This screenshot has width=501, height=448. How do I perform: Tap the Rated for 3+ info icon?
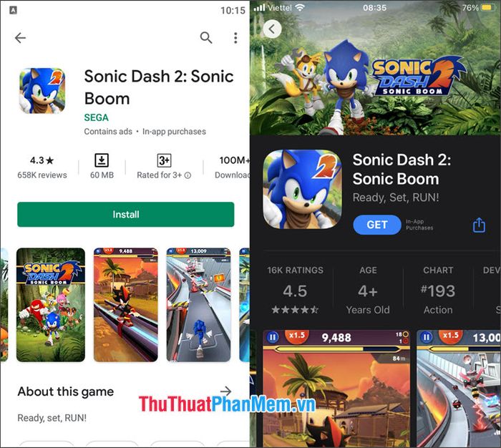point(188,175)
